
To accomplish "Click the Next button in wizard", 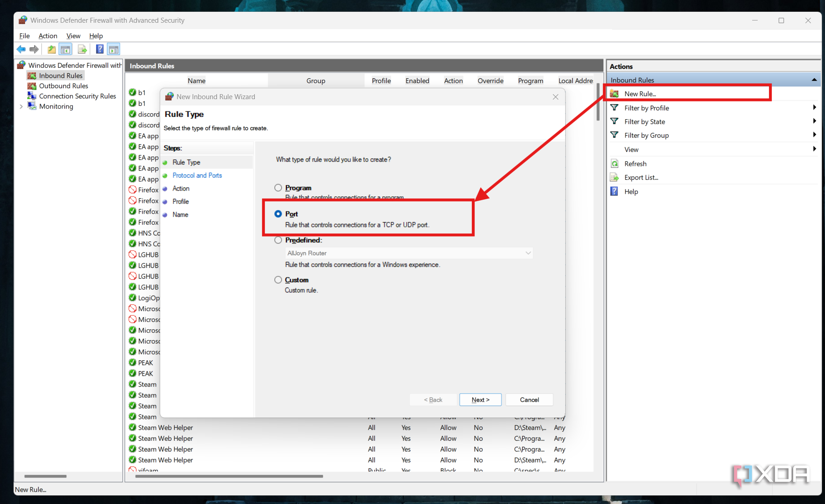I will [x=481, y=400].
